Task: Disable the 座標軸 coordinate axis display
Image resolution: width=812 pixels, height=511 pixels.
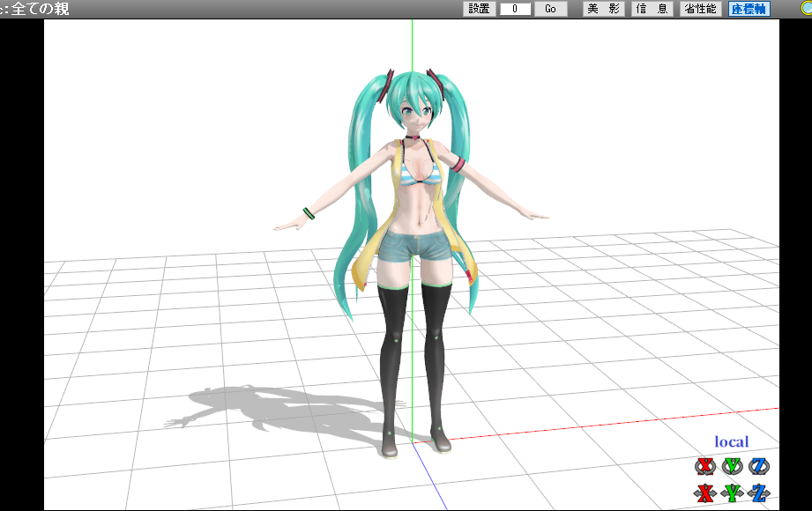Action: (x=749, y=9)
